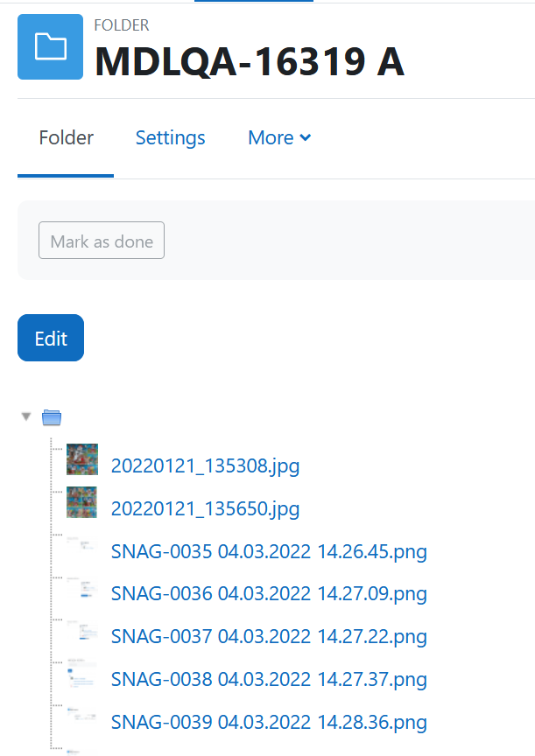
Task: Open 20220121_135308.jpg file link
Action: point(205,466)
